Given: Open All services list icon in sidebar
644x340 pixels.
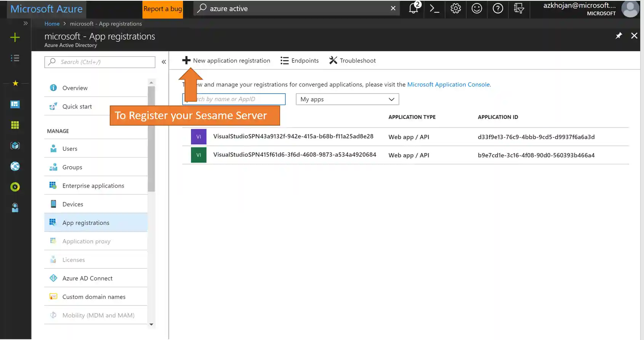Looking at the screenshot, I should pyautogui.click(x=15, y=58).
